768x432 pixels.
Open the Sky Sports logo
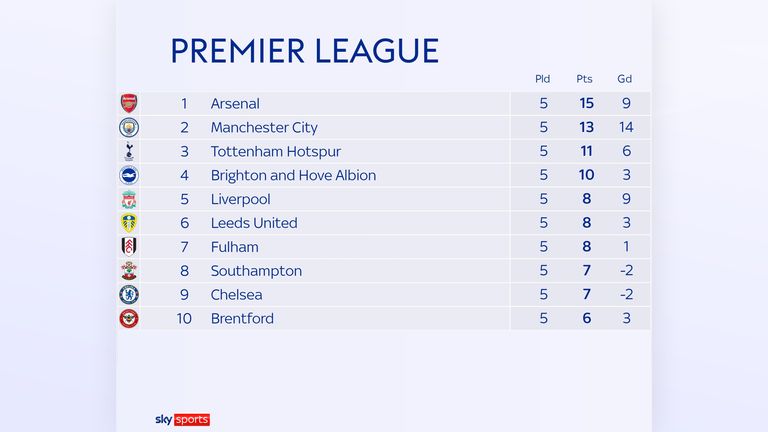click(182, 420)
